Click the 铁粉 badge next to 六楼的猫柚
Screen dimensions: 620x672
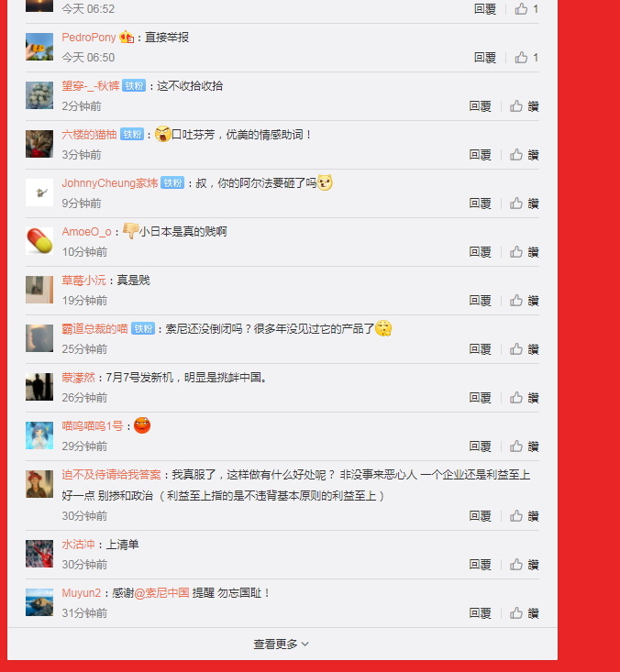pyautogui.click(x=132, y=135)
